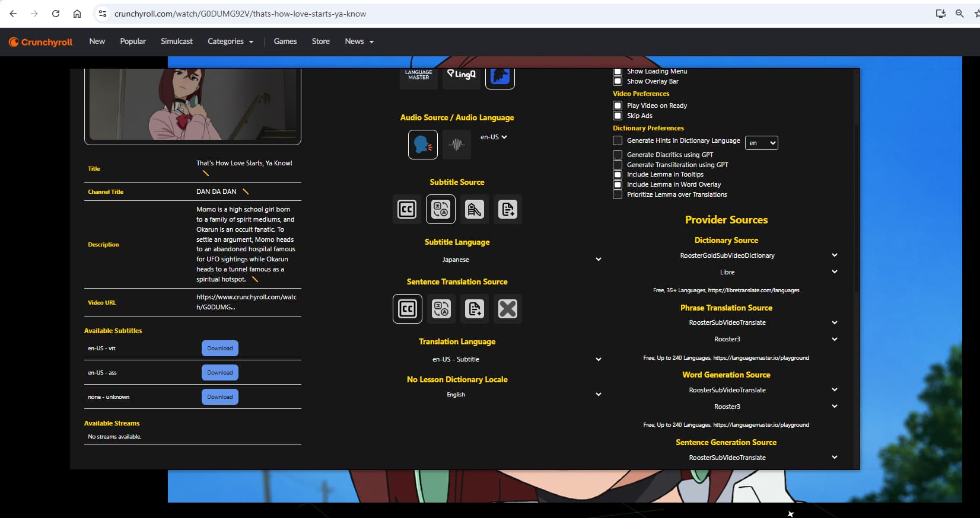This screenshot has width=980, height=518.
Task: Click 'No streams available.' text
Action: tap(114, 437)
